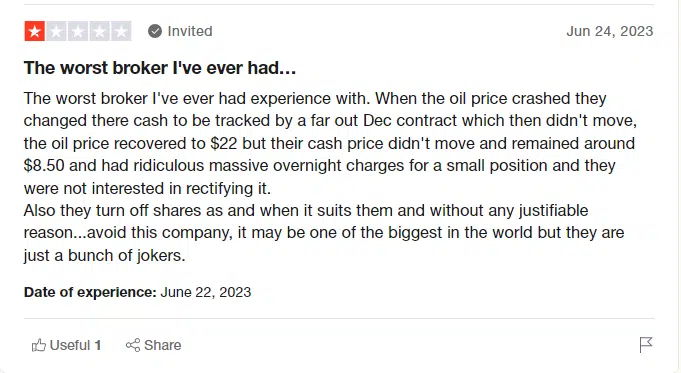
Task: Click the 'Date of experience:' bold label
Action: pyautogui.click(x=90, y=292)
